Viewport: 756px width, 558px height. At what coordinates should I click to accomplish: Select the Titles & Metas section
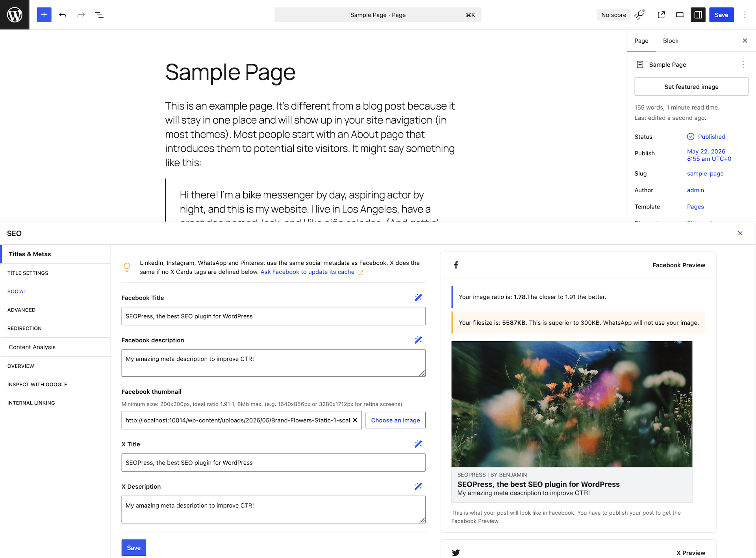point(56,254)
